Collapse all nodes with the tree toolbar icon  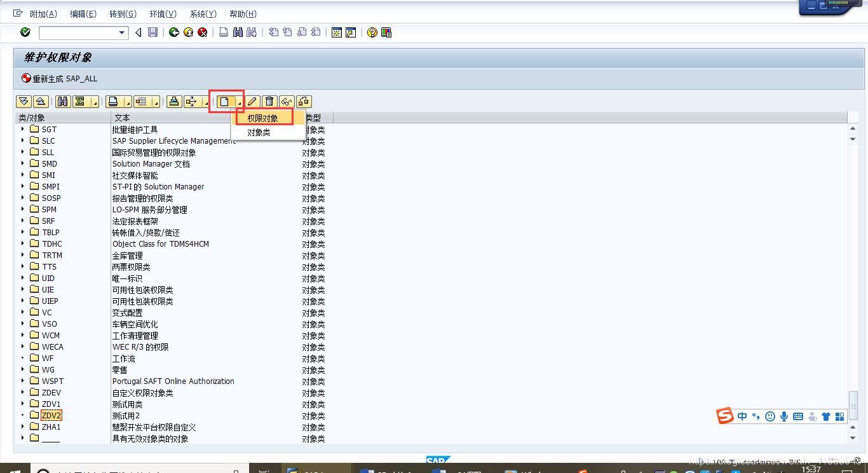[x=41, y=101]
